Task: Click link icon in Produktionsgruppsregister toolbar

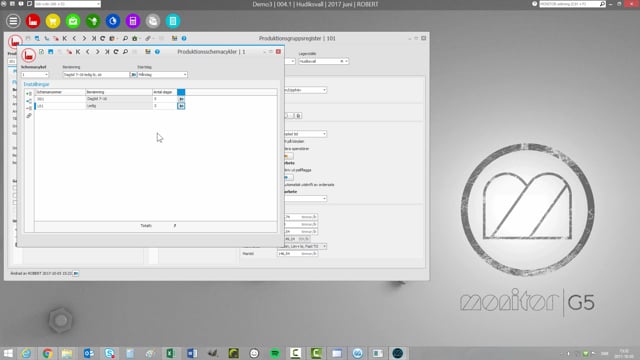Action: tap(148, 38)
